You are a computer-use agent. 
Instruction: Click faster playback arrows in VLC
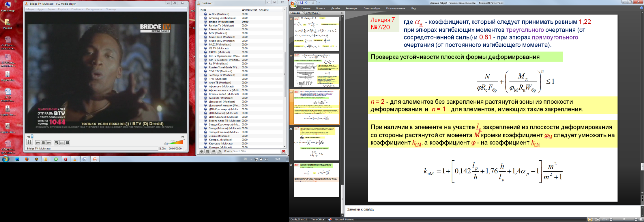(183, 136)
